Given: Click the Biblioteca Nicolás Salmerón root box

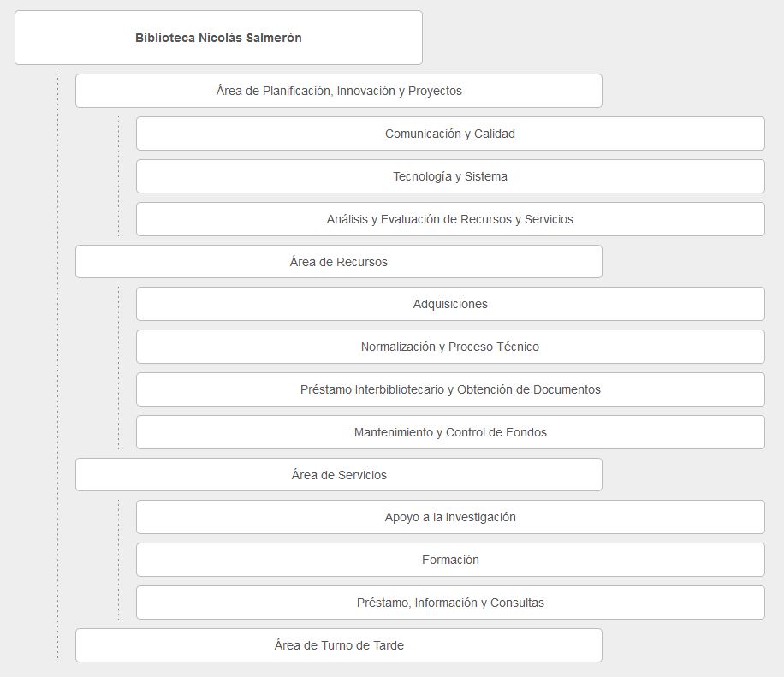Looking at the screenshot, I should coord(218,38).
